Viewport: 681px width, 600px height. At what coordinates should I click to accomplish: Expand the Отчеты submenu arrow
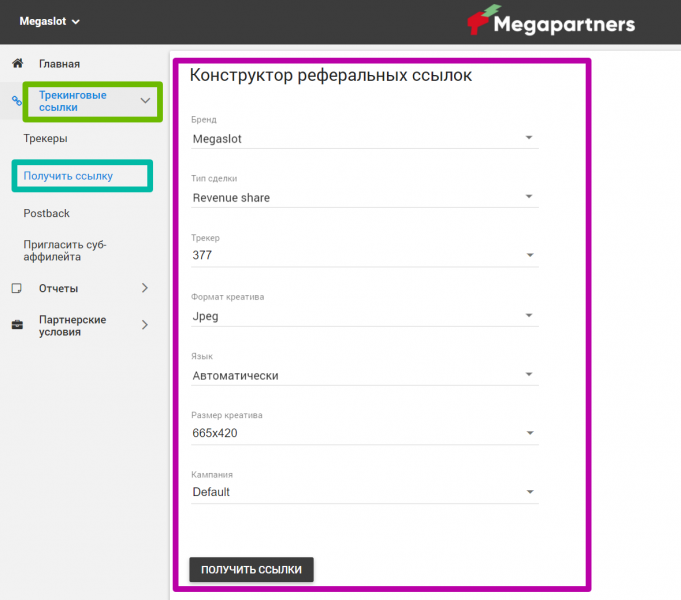click(145, 288)
